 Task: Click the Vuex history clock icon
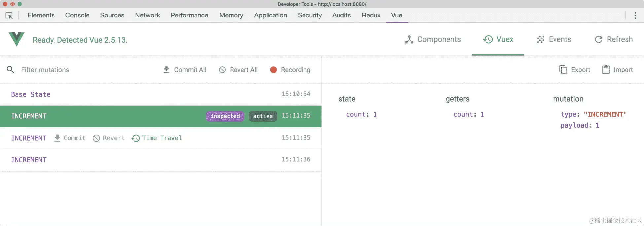[x=488, y=39]
